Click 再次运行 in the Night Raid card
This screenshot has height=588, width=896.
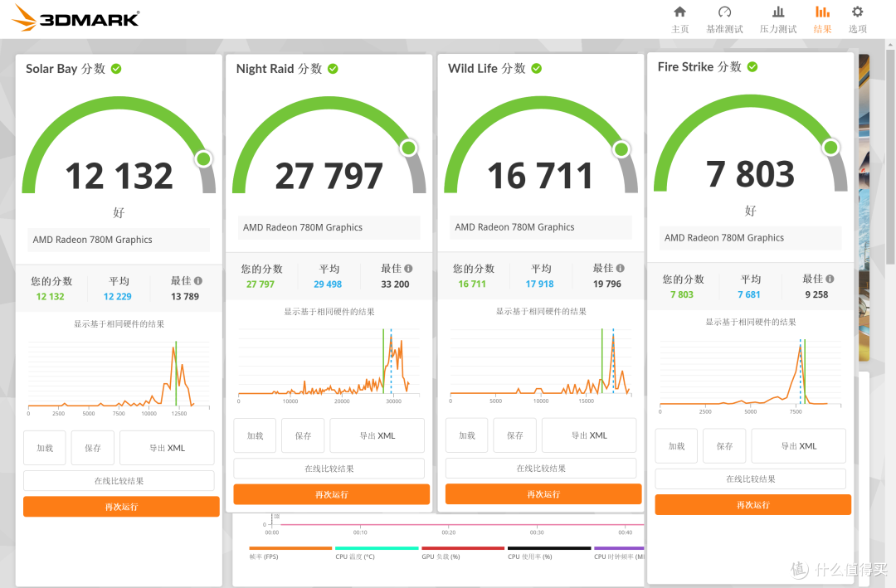331,494
